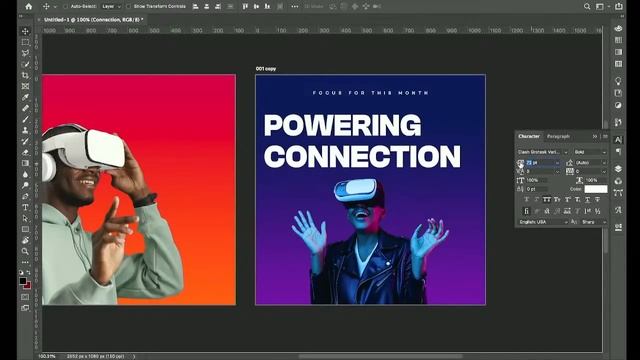640x360 pixels.
Task: Select the Horizontal Type tool
Action: pos(25,207)
